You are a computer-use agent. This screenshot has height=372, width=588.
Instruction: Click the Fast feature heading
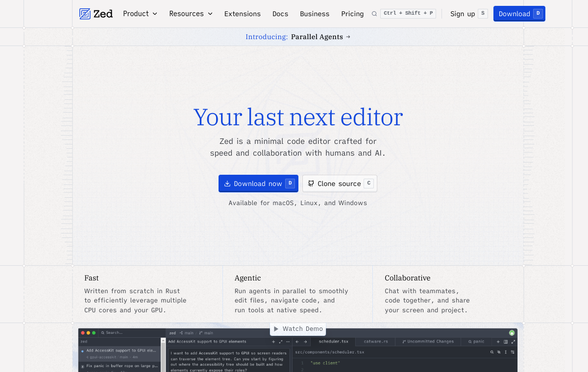tap(92, 278)
